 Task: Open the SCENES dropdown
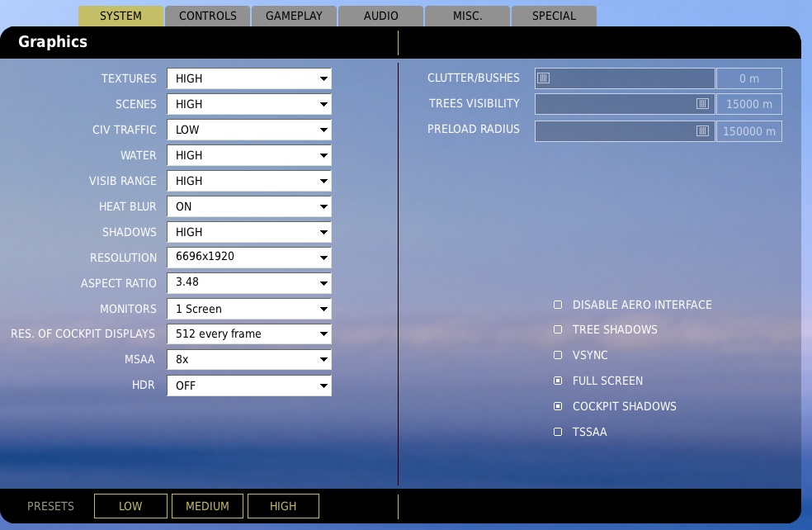pos(249,104)
